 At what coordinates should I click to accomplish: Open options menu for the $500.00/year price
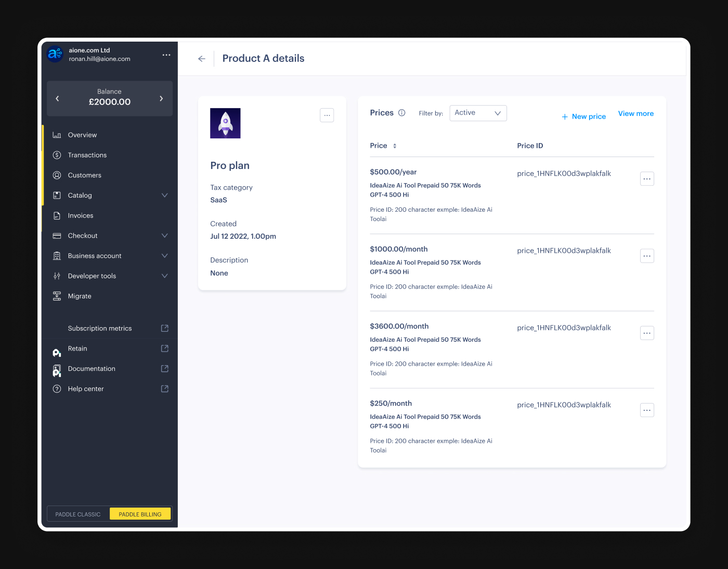[x=647, y=178]
